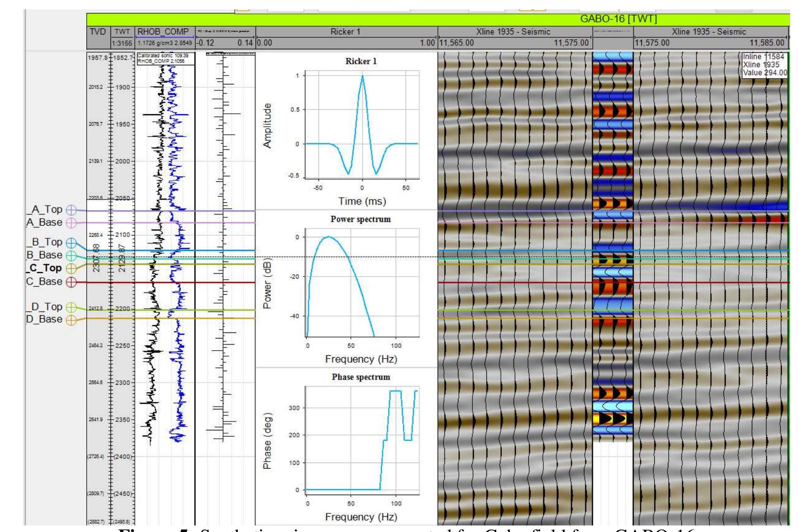The width and height of the screenshot is (798, 532).
Task: Select the bold _C_Top label
Action: coord(44,268)
